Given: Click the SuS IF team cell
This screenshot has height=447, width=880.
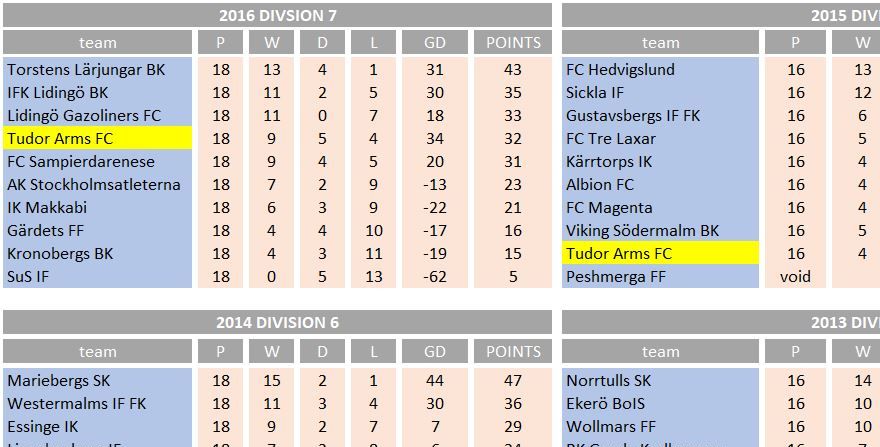Looking at the screenshot, I should tap(98, 276).
